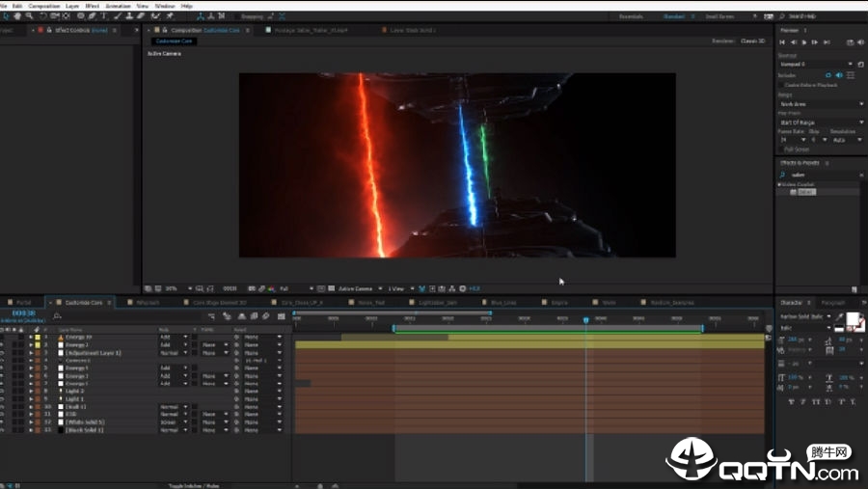Image resolution: width=868 pixels, height=489 pixels.
Task: Select the Small Screen workspace
Action: click(x=718, y=16)
